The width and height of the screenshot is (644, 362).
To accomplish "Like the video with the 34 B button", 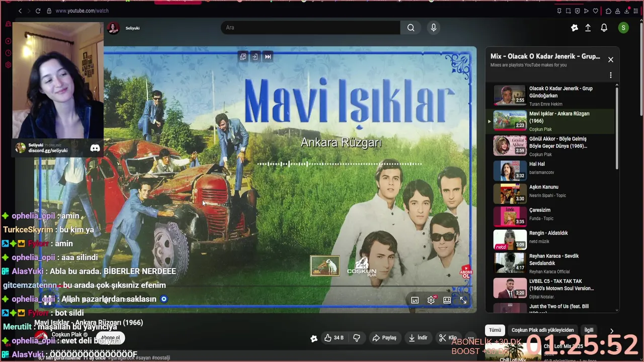I will tap(334, 338).
